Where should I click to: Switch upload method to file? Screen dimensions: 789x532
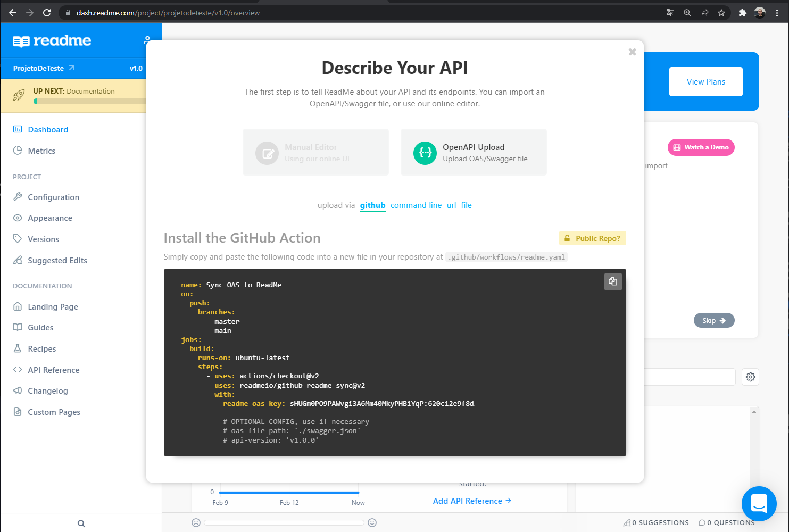(466, 205)
